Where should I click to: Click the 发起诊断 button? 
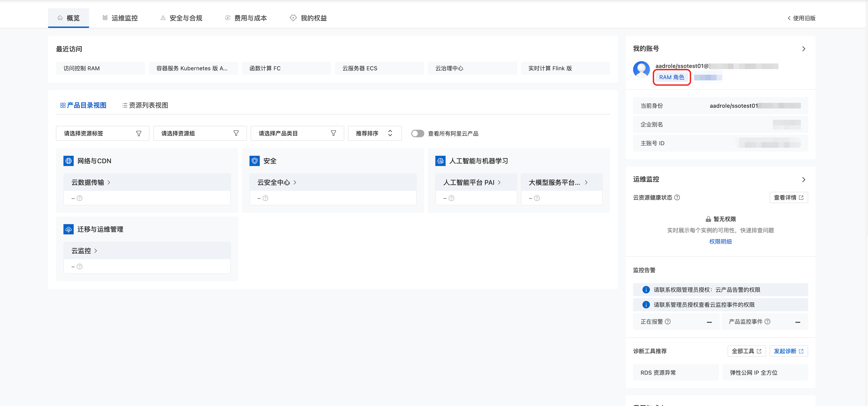coord(788,351)
